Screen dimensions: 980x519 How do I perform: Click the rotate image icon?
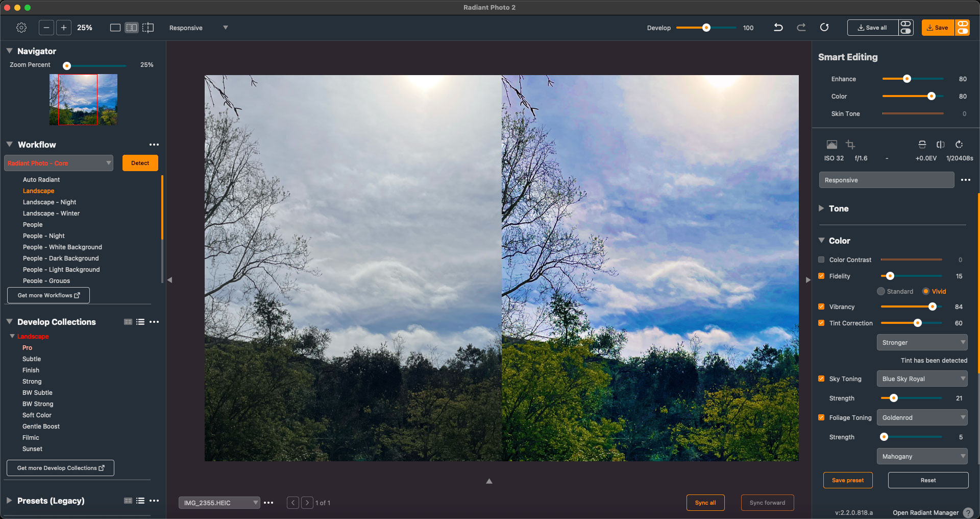click(959, 145)
